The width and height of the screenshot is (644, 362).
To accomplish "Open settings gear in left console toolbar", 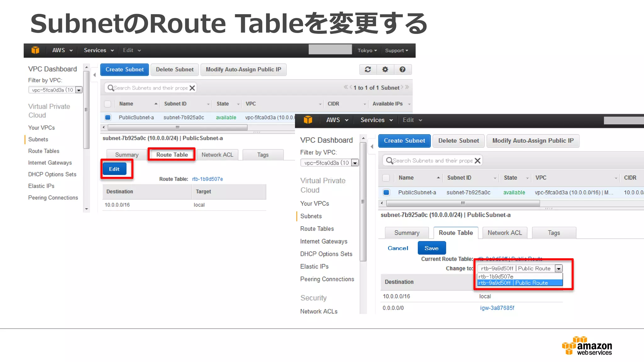I will [385, 69].
